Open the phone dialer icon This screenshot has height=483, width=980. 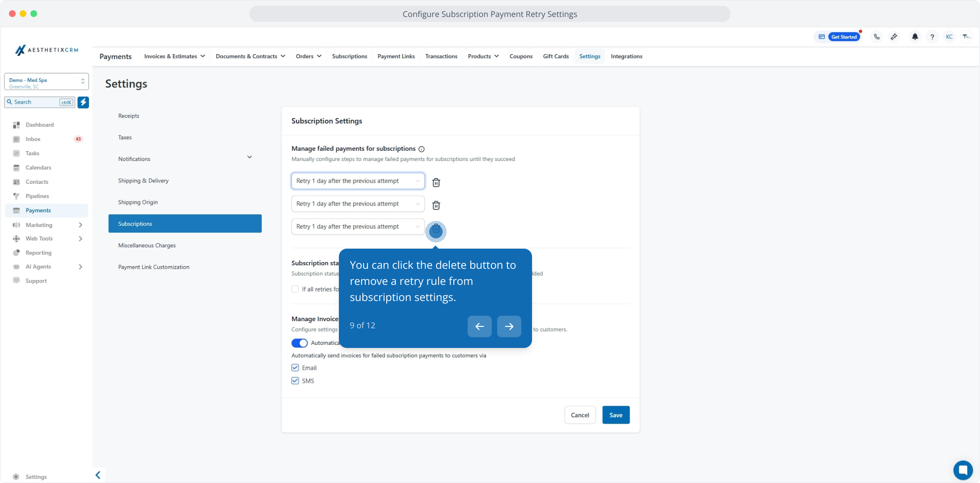877,37
